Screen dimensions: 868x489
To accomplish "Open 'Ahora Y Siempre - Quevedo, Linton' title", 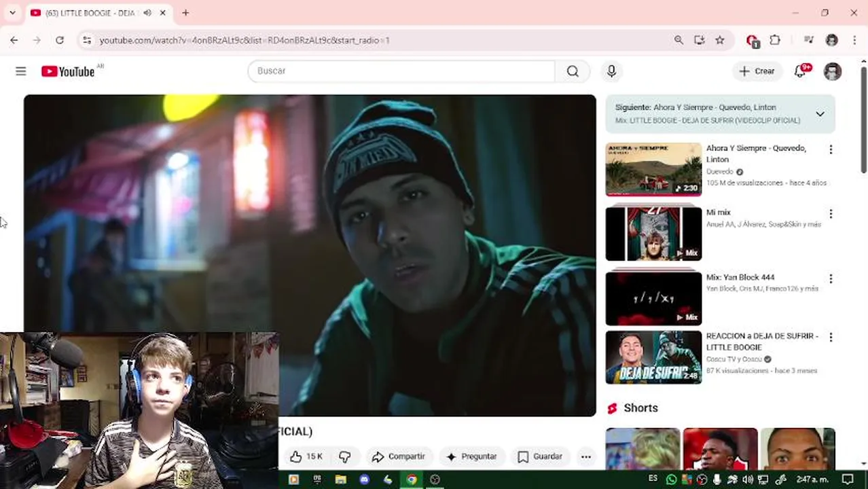I will [x=756, y=153].
